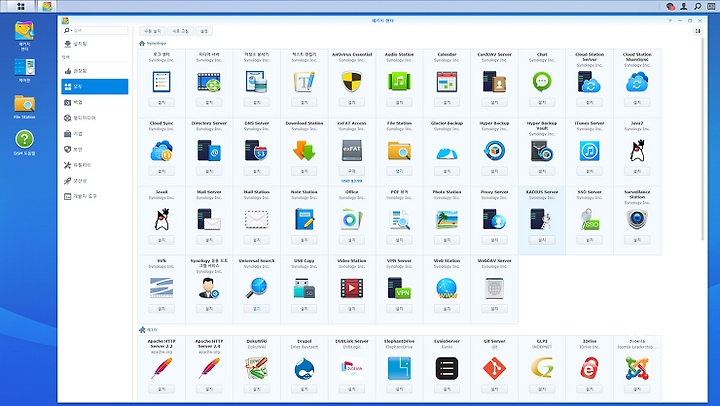The width and height of the screenshot is (720, 406).
Task: Open the Photo Station package icon
Action: [447, 220]
